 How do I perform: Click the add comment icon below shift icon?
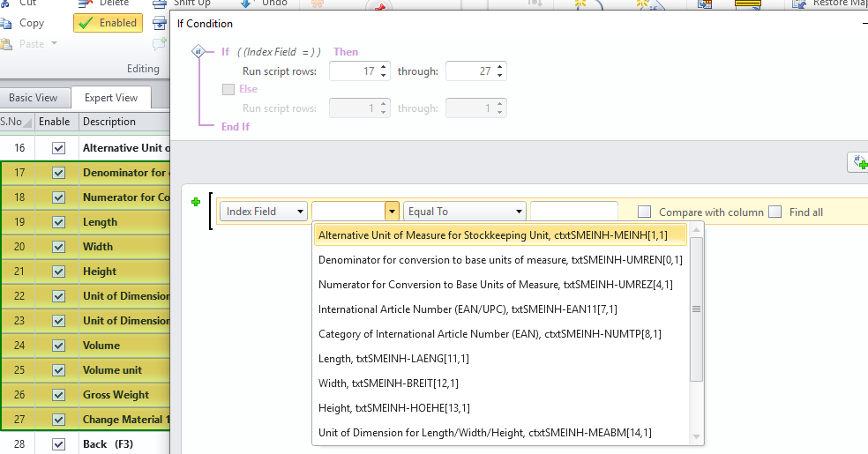[x=160, y=44]
